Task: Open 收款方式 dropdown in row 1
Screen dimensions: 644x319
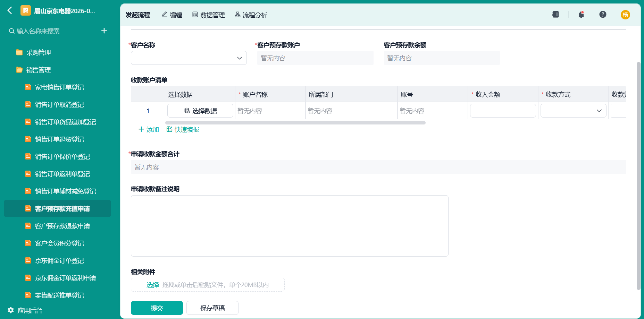Action: click(x=574, y=111)
